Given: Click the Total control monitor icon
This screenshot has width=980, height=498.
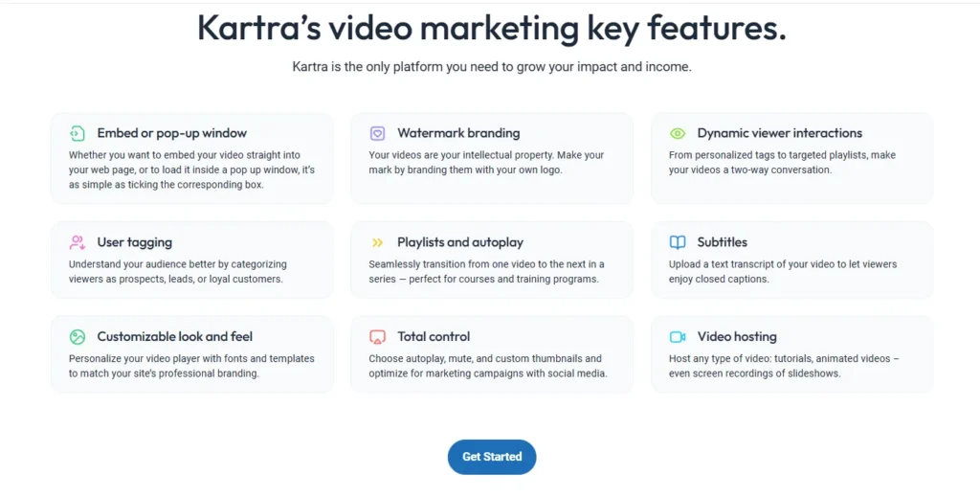Looking at the screenshot, I should (x=377, y=337).
